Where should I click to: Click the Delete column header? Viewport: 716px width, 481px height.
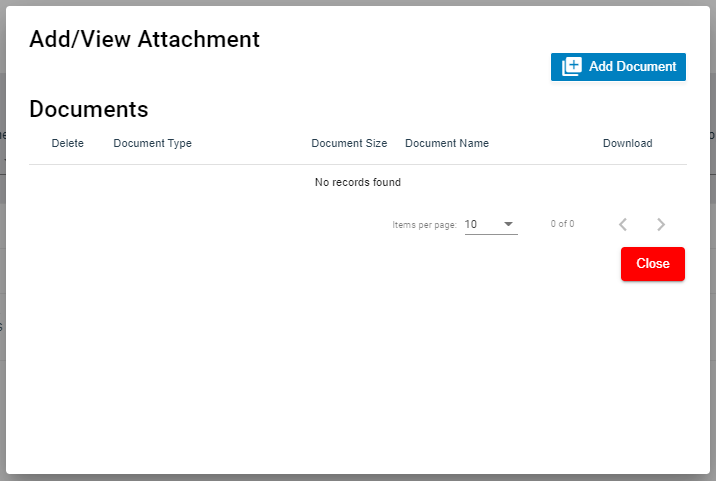(68, 144)
